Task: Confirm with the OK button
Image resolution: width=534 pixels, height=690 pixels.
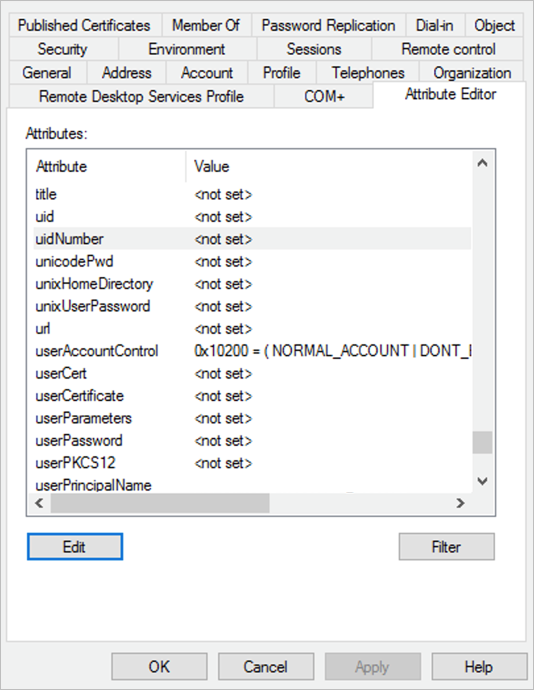Action: pos(159,666)
